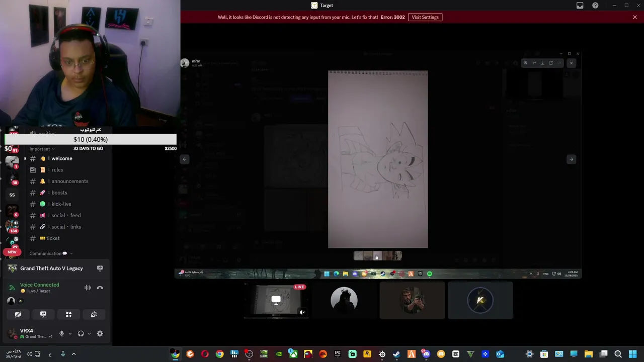This screenshot has height=362, width=644.
Task: Click VRX4 user profile area
Action: pos(29,333)
